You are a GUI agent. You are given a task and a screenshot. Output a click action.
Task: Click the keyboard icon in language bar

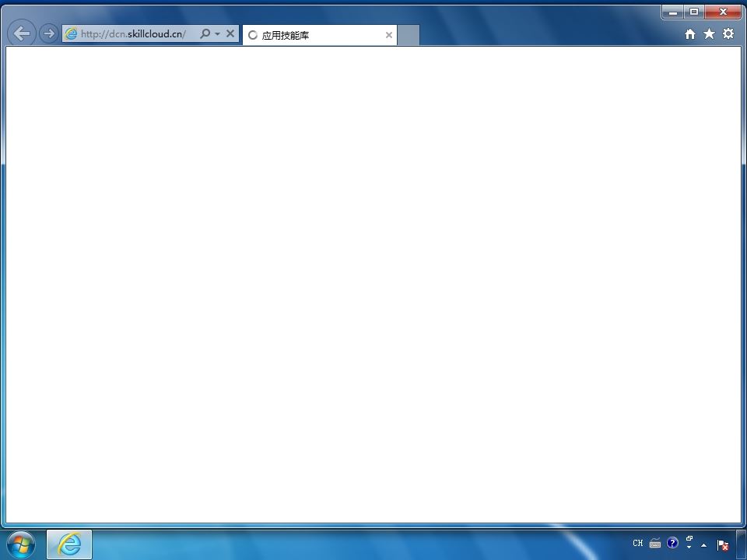pyautogui.click(x=655, y=543)
